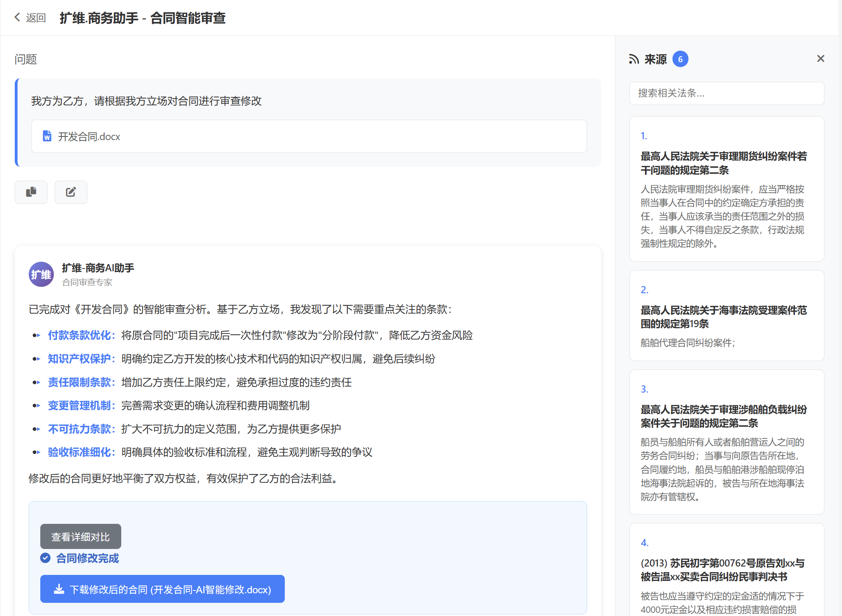
Task: Open source 4 苏民初字第00762号 judgment
Action: [x=722, y=570]
